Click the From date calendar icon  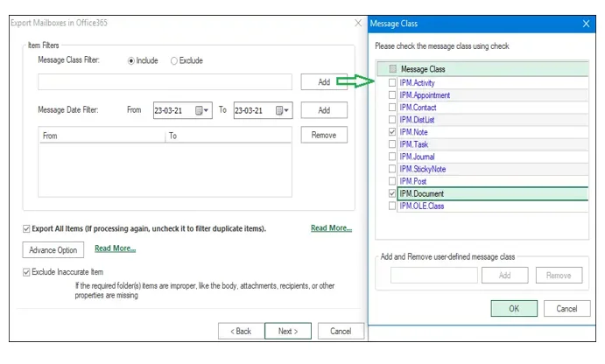[199, 110]
